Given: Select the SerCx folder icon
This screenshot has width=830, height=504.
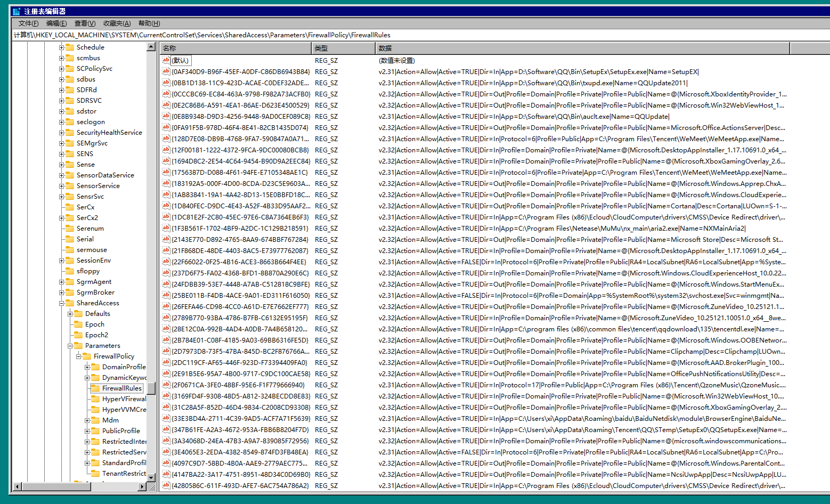Looking at the screenshot, I should pyautogui.click(x=70, y=207).
